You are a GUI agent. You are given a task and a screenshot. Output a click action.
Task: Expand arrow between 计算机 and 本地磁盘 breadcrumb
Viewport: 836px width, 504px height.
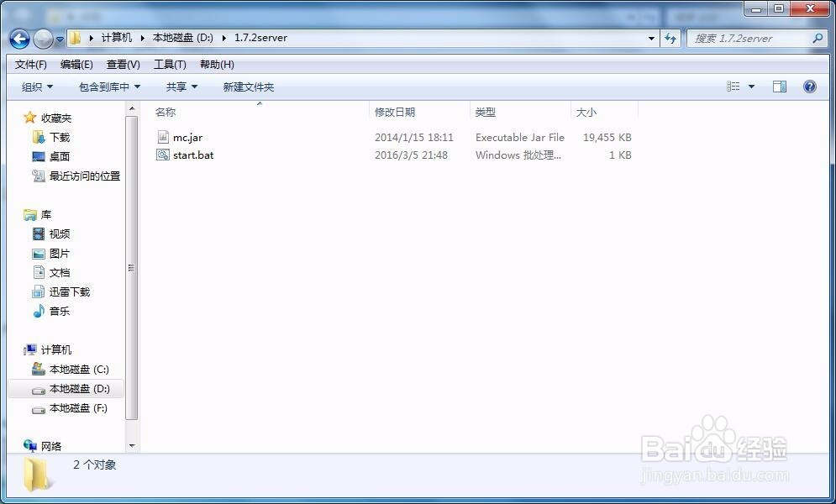pyautogui.click(x=143, y=38)
